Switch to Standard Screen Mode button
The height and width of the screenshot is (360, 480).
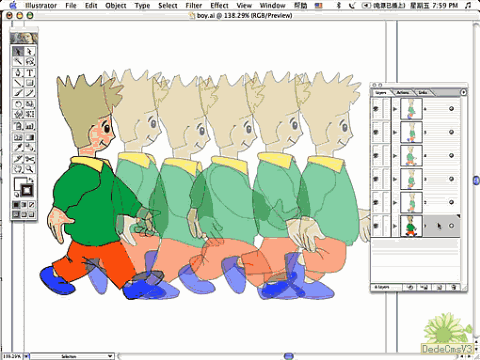click(x=16, y=215)
